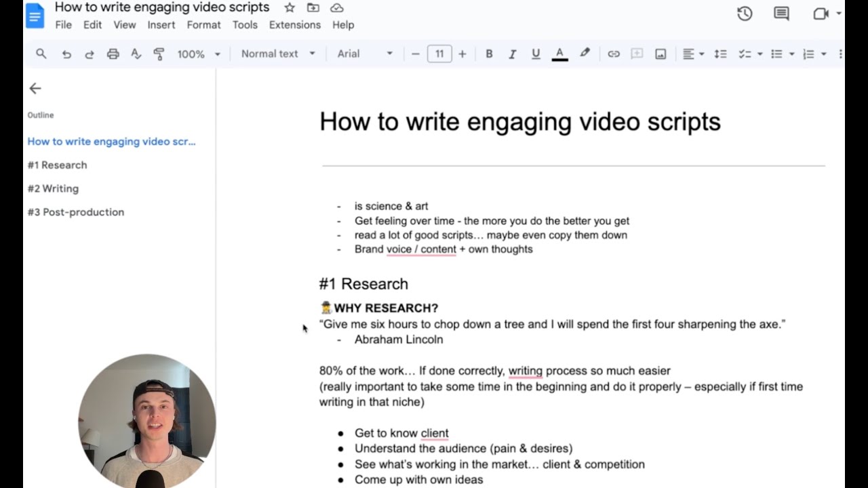Open the Format menu
This screenshot has height=488, width=868.
204,24
